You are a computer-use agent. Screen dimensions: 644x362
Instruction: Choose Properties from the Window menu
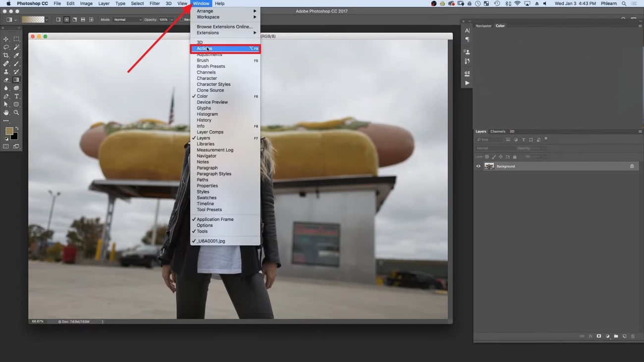click(x=225, y=186)
